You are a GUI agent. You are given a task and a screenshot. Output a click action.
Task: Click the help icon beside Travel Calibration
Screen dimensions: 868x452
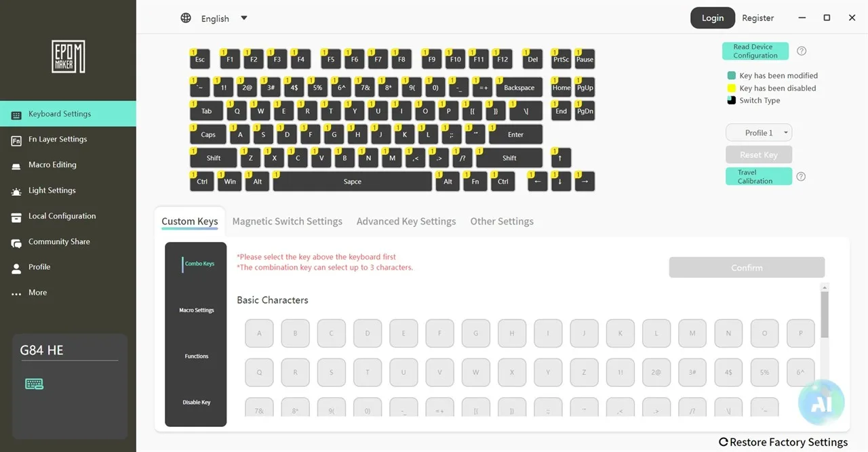pos(801,177)
